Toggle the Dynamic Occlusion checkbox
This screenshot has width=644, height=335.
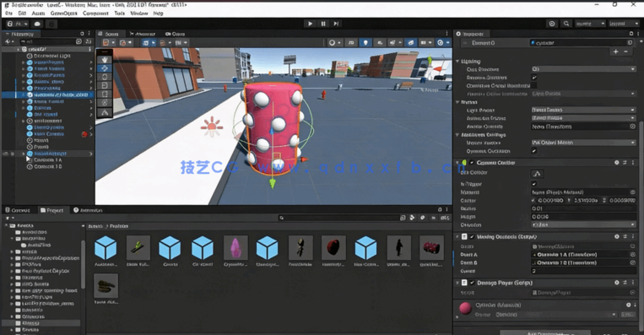[534, 151]
